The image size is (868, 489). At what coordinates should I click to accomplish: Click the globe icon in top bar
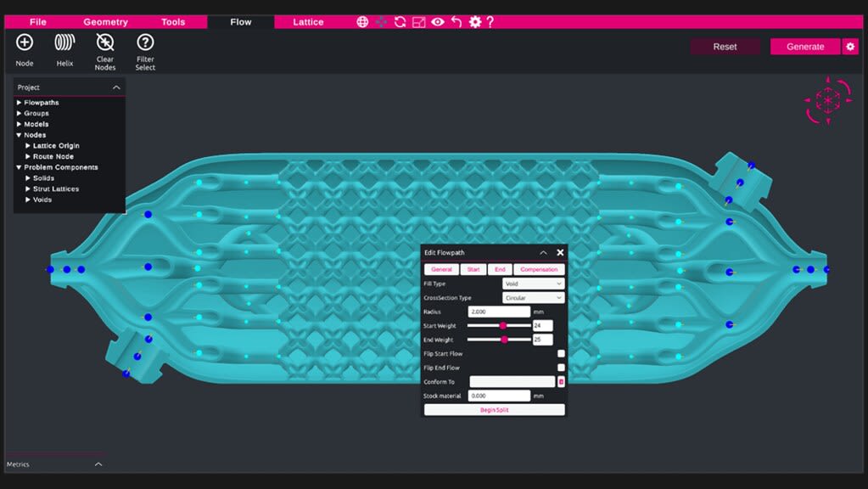362,22
